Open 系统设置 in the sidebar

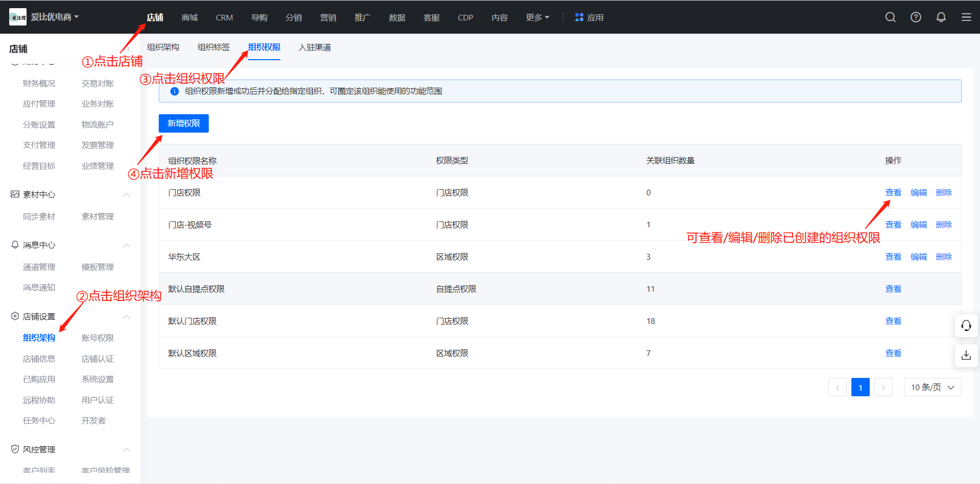97,379
